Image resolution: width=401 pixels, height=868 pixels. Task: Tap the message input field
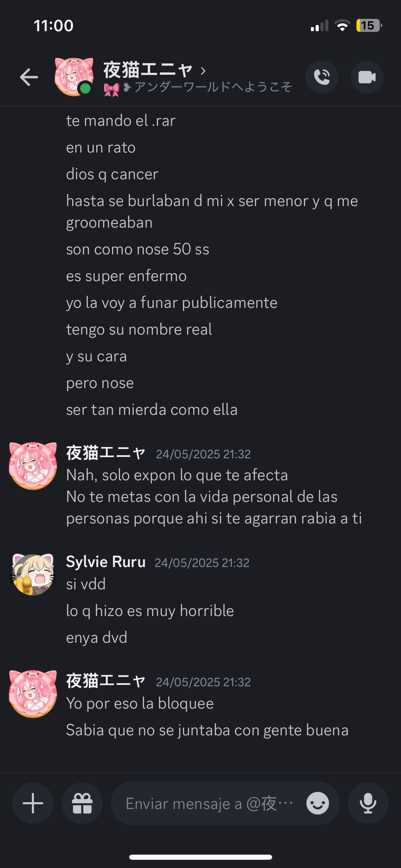[x=209, y=803]
